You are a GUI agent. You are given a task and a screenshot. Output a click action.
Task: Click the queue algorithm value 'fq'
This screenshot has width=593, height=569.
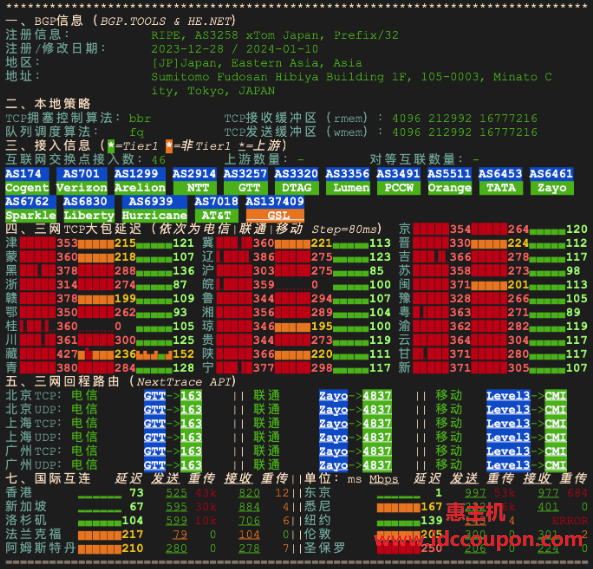[137, 132]
